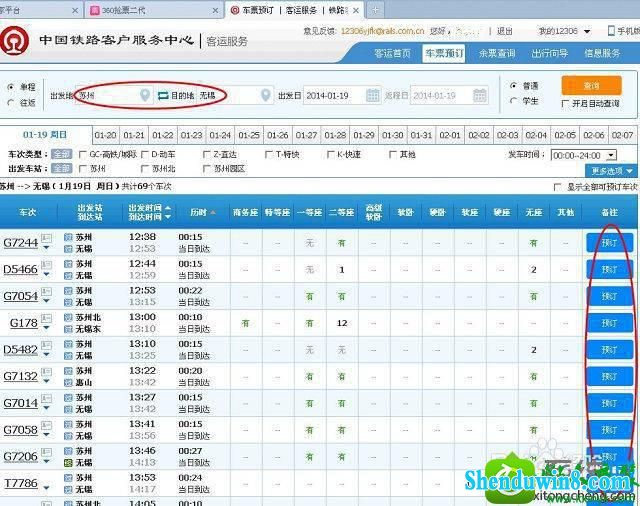Select the 01-25 date tab

(x=249, y=135)
